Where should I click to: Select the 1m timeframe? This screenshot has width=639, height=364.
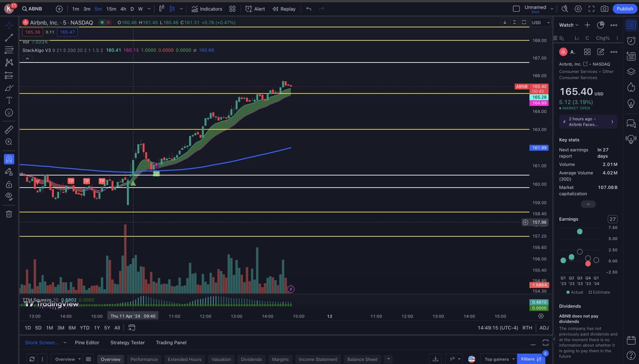click(76, 9)
